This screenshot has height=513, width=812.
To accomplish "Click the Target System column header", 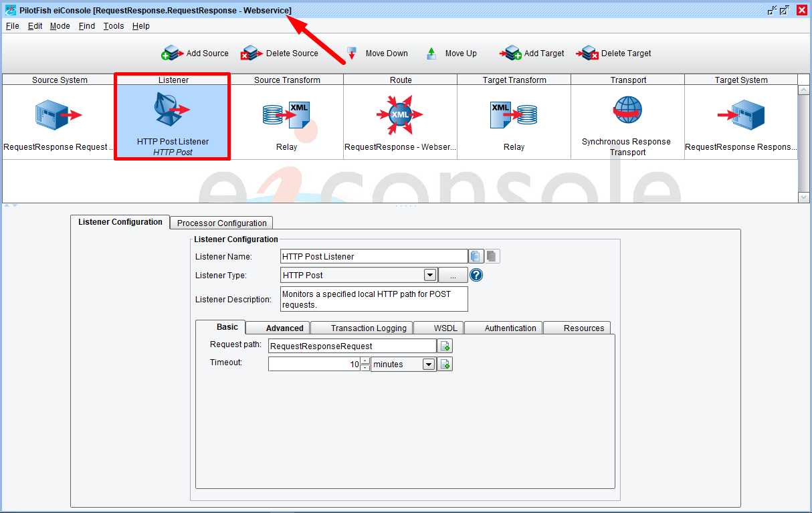I will click(x=741, y=80).
